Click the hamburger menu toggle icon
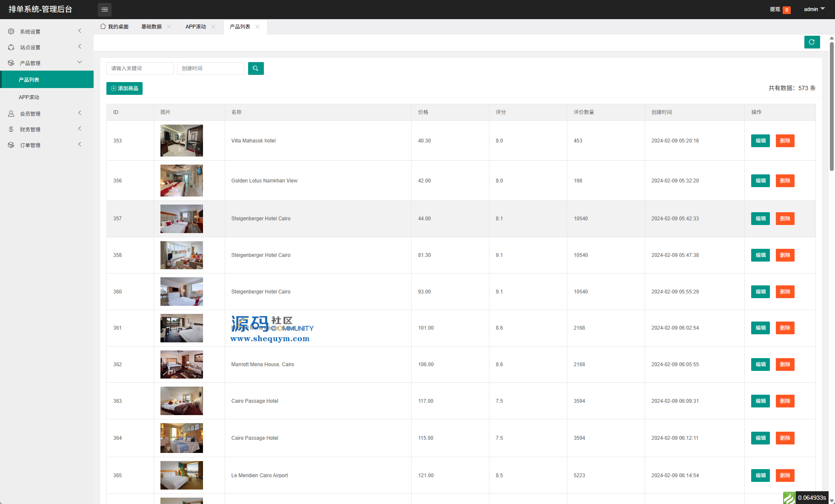 [x=105, y=9]
